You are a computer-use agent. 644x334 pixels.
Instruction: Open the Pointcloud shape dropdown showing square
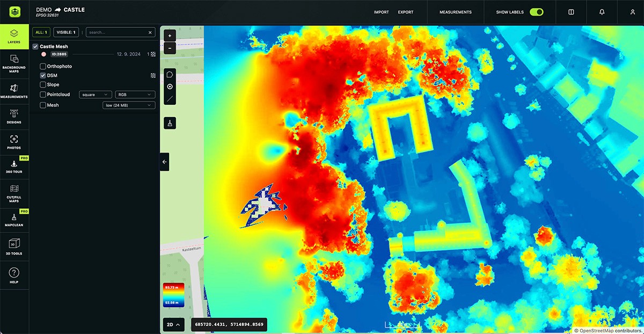pos(94,94)
